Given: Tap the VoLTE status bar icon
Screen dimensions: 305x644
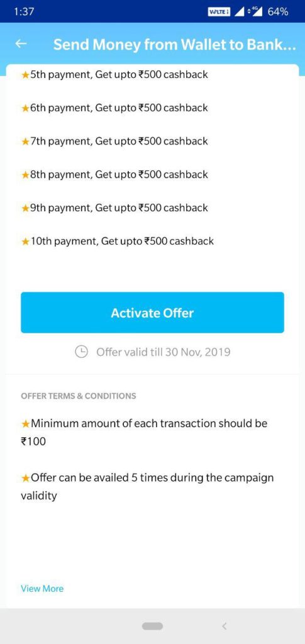Looking at the screenshot, I should tap(219, 12).
